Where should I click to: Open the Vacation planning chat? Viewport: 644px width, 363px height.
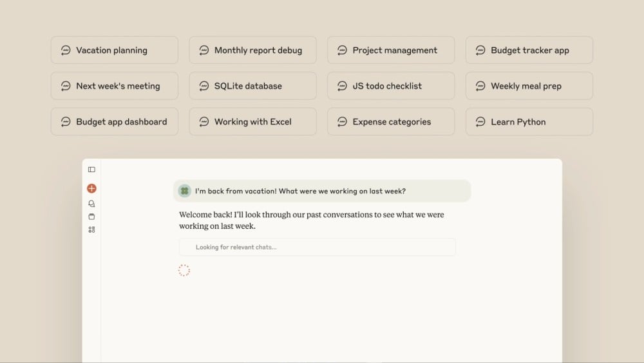pos(115,50)
